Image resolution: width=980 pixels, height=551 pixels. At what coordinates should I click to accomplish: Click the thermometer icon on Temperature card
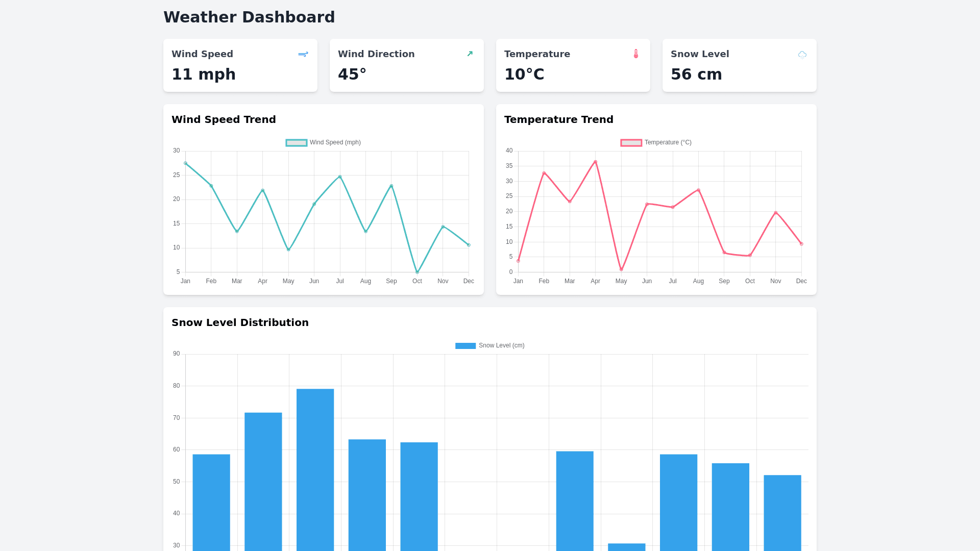click(635, 54)
